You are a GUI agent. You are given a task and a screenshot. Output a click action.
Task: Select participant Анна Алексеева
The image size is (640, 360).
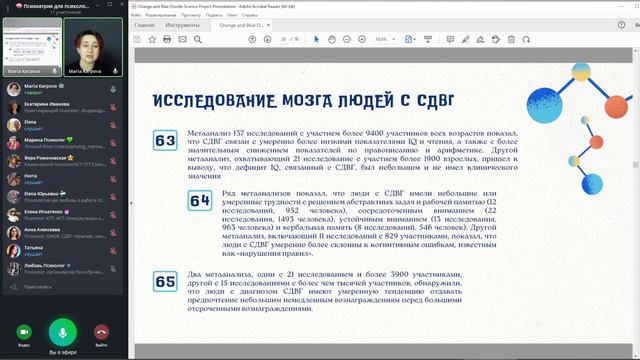[x=62, y=233]
